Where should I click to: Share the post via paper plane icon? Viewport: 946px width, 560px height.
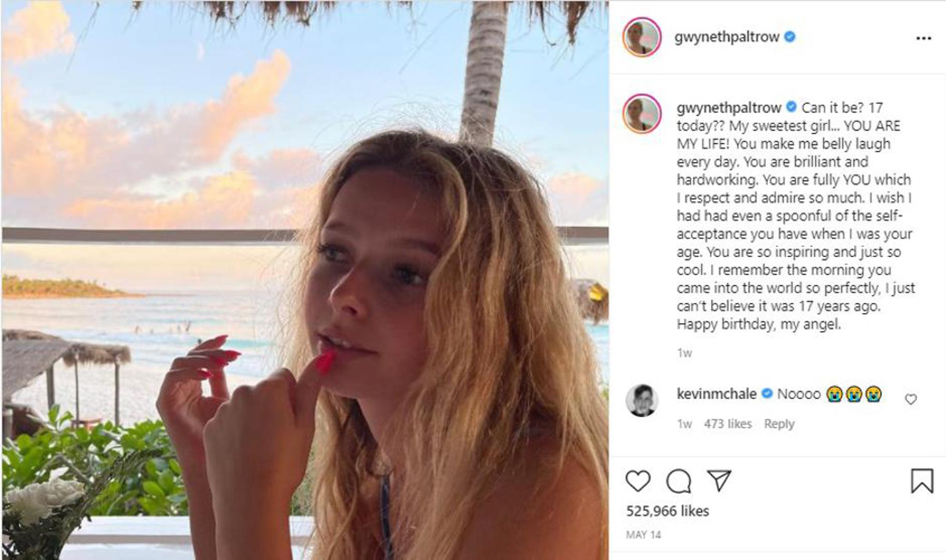point(719,480)
